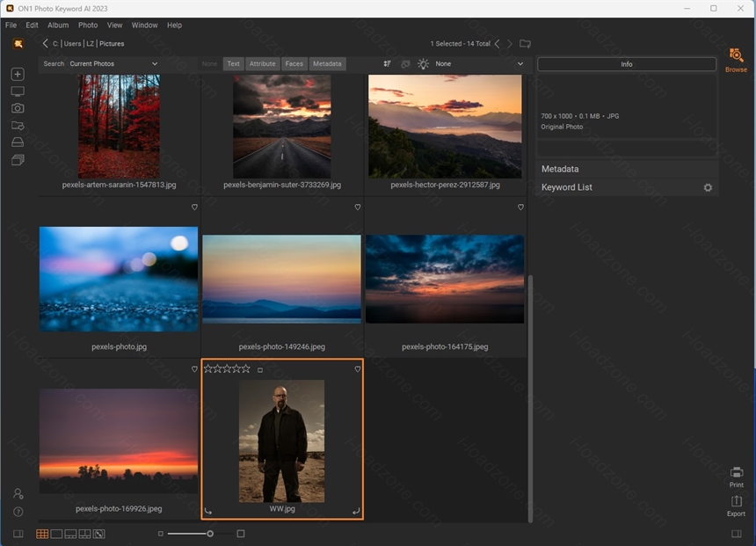Click Users in the breadcrumb path
The width and height of the screenshot is (756, 546).
72,43
